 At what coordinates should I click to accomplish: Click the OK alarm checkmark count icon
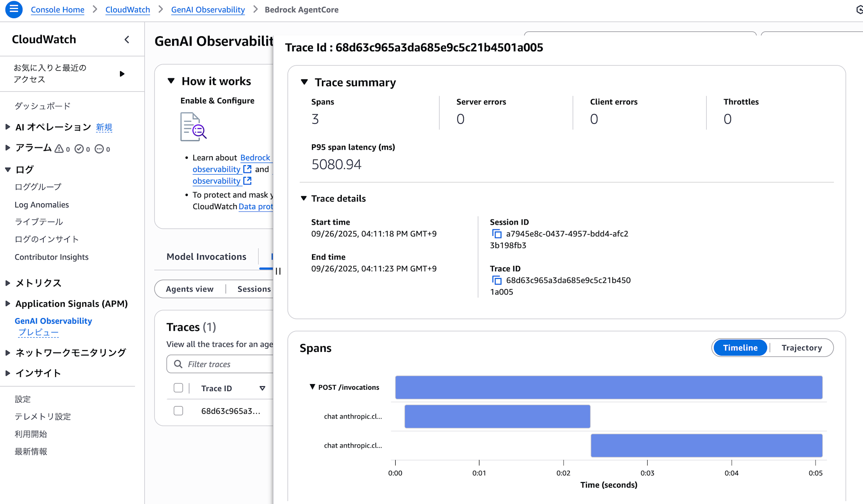coord(79,149)
